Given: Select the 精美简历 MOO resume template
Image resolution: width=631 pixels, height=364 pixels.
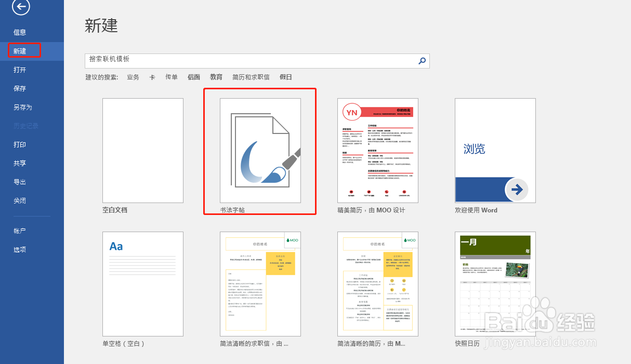Looking at the screenshot, I should tap(378, 150).
